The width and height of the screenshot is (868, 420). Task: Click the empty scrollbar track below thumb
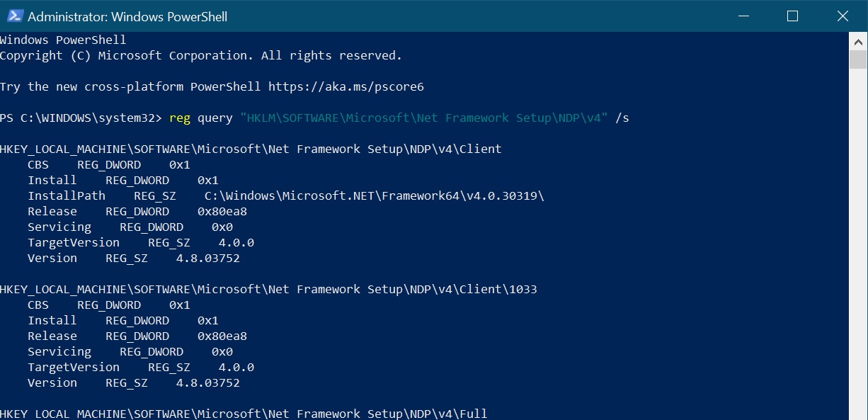[858, 241]
